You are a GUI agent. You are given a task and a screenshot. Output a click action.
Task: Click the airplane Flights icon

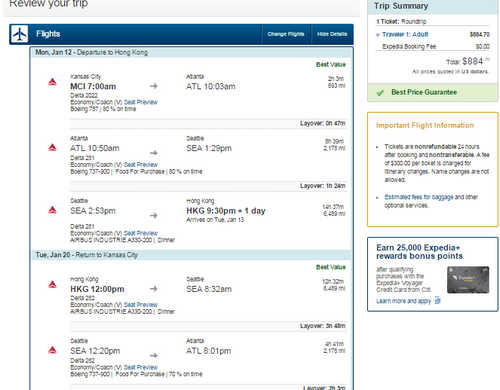(19, 34)
